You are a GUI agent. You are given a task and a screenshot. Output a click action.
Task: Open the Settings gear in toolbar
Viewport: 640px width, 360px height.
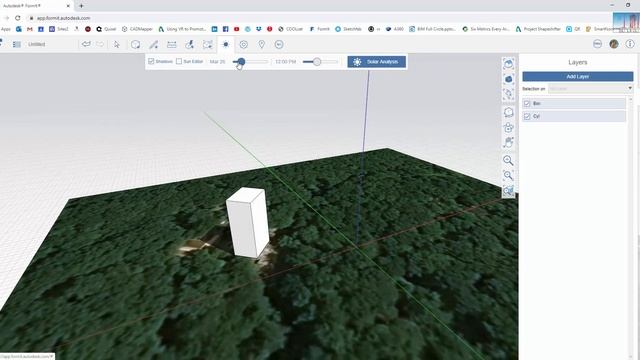click(x=244, y=44)
